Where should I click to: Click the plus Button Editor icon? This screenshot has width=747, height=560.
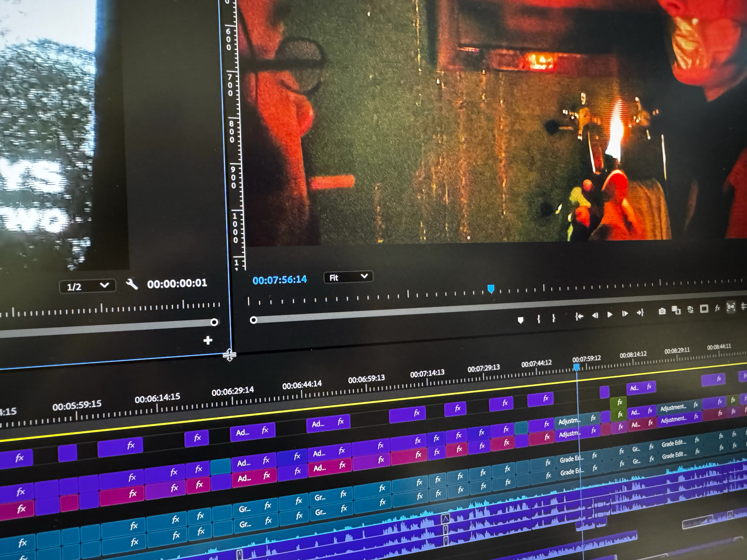(x=208, y=340)
